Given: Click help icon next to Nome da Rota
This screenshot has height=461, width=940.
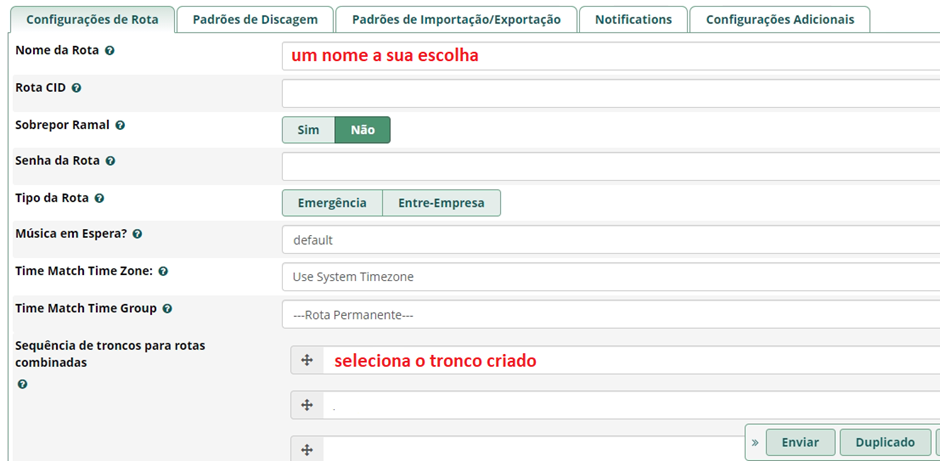Looking at the screenshot, I should tap(109, 50).
